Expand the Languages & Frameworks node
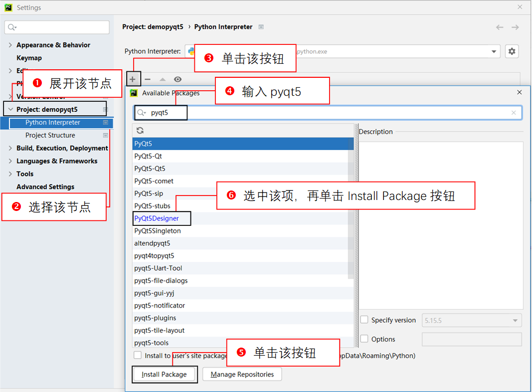 point(10,161)
